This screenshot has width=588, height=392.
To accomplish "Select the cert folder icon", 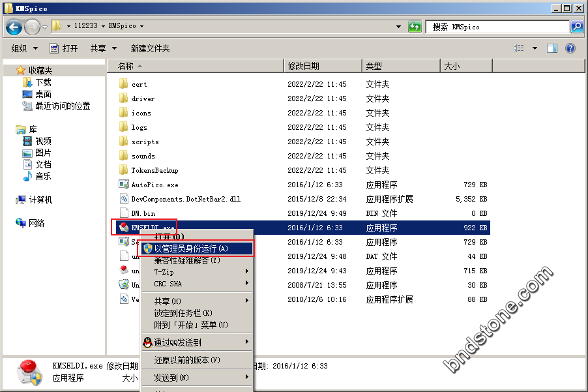I will click(x=123, y=83).
